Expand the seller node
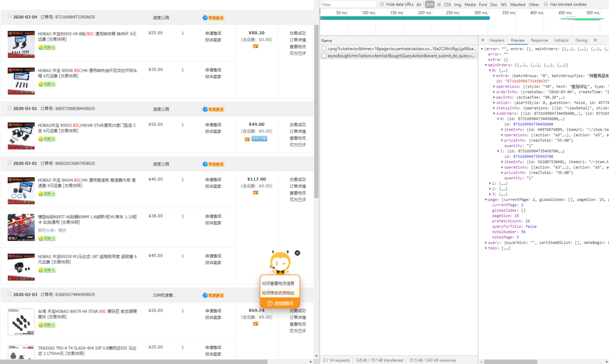 coord(494,103)
